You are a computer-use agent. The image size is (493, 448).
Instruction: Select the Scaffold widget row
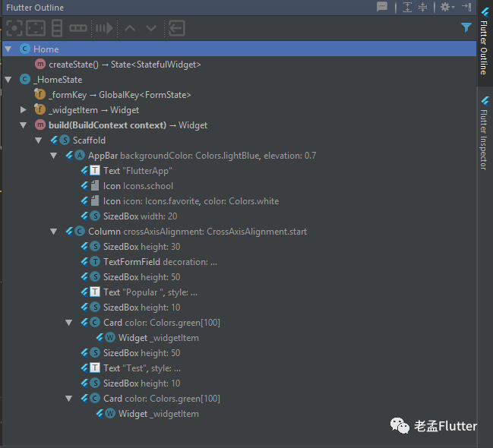(x=239, y=140)
